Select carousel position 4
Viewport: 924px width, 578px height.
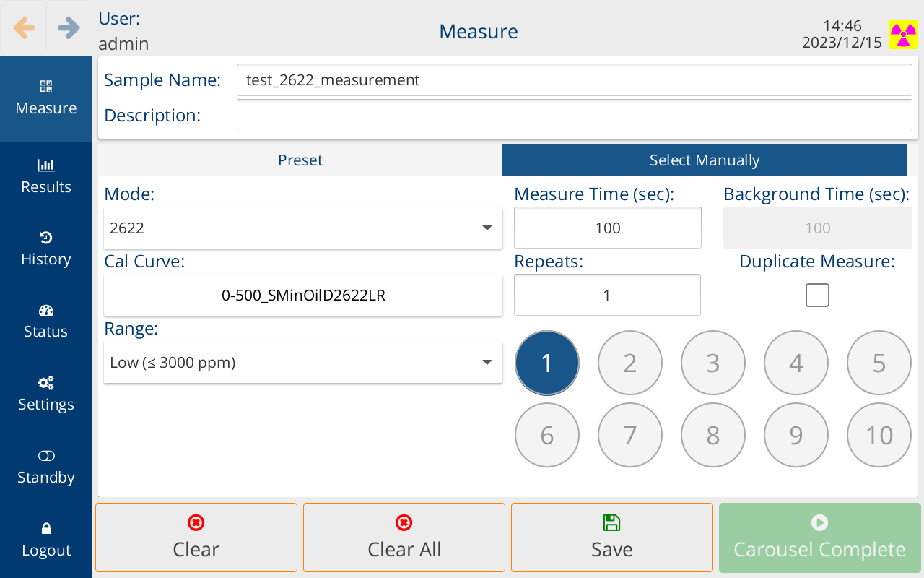(x=796, y=363)
